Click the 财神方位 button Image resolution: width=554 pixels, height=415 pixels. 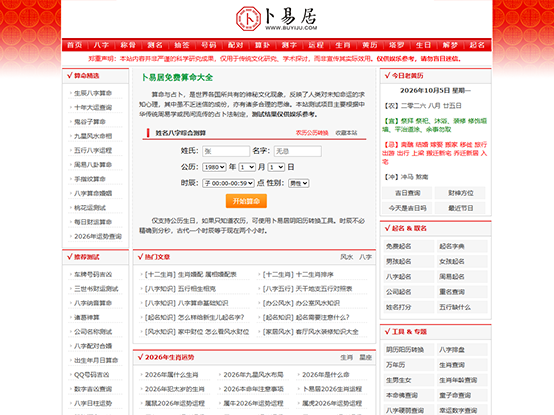pyautogui.click(x=460, y=193)
